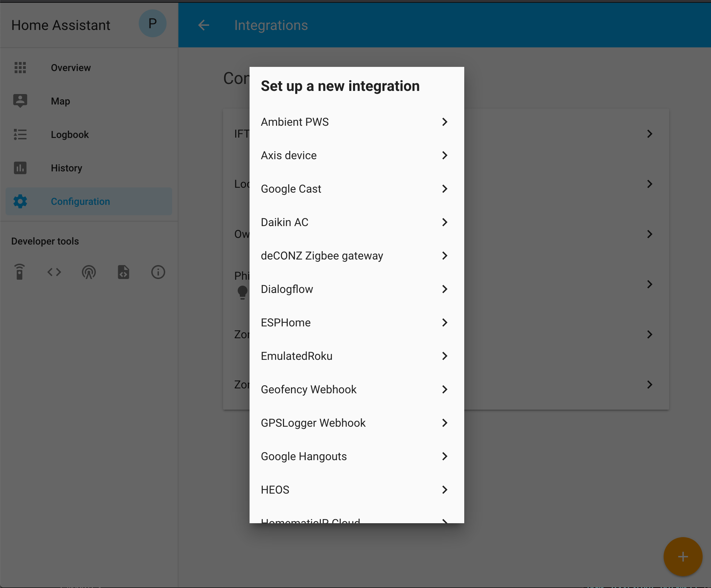This screenshot has height=588, width=711.
Task: Open the Services remote developer tool icon
Action: tap(20, 272)
